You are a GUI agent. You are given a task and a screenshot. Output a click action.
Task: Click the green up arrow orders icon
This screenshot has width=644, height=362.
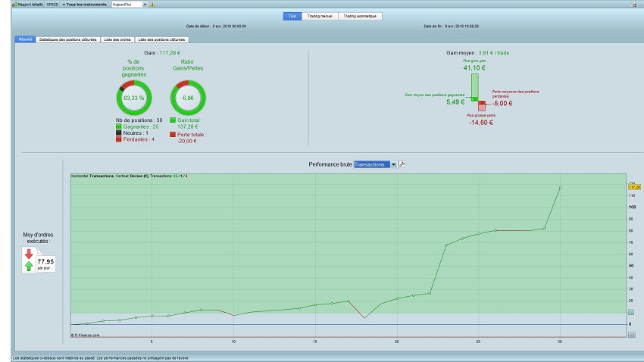(x=29, y=267)
